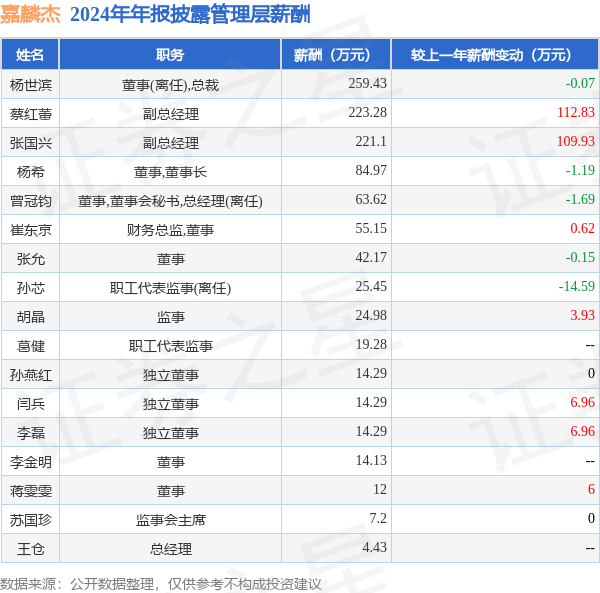Image resolution: width=600 pixels, height=593 pixels.
Task: Click the salary value 42.17
Action: (x=371, y=257)
